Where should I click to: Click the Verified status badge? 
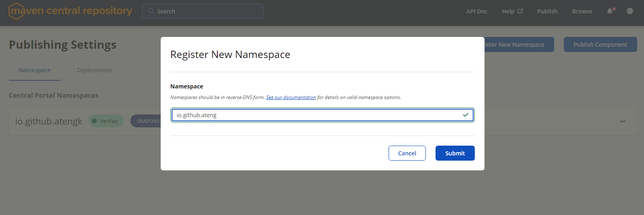click(x=106, y=121)
